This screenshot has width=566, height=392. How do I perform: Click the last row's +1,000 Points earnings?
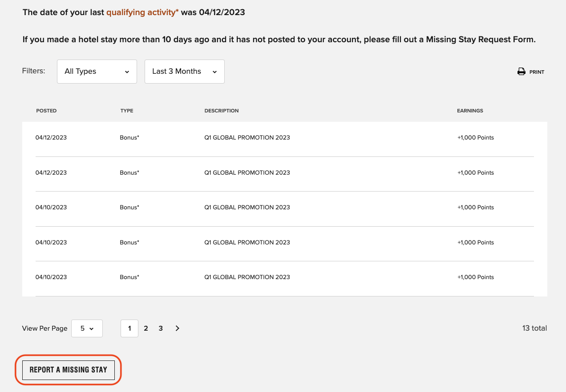coord(476,277)
